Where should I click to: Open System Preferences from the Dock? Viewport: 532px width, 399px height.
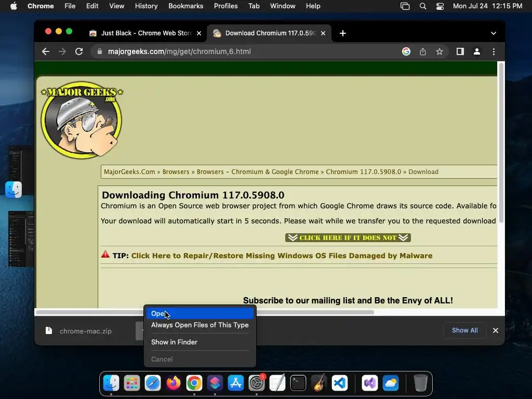pyautogui.click(x=257, y=383)
